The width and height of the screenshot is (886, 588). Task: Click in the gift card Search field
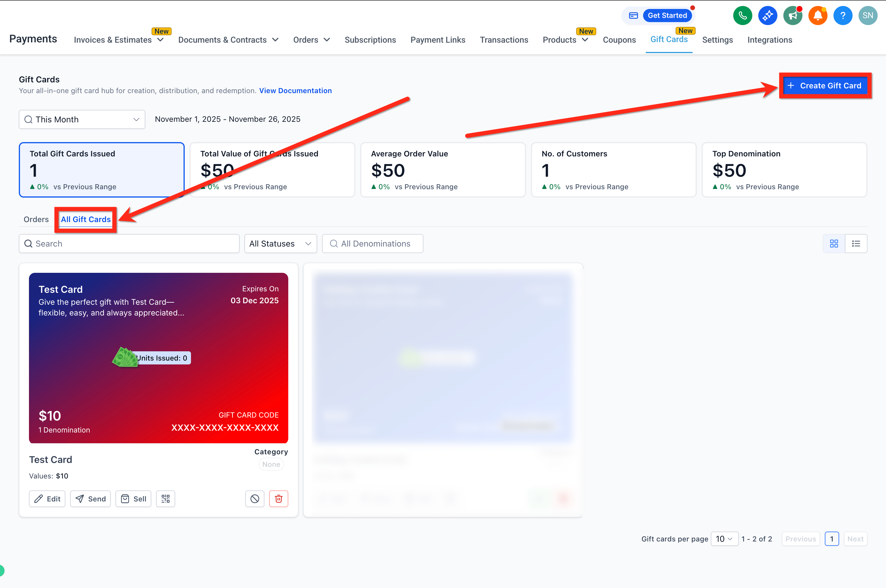pos(129,244)
